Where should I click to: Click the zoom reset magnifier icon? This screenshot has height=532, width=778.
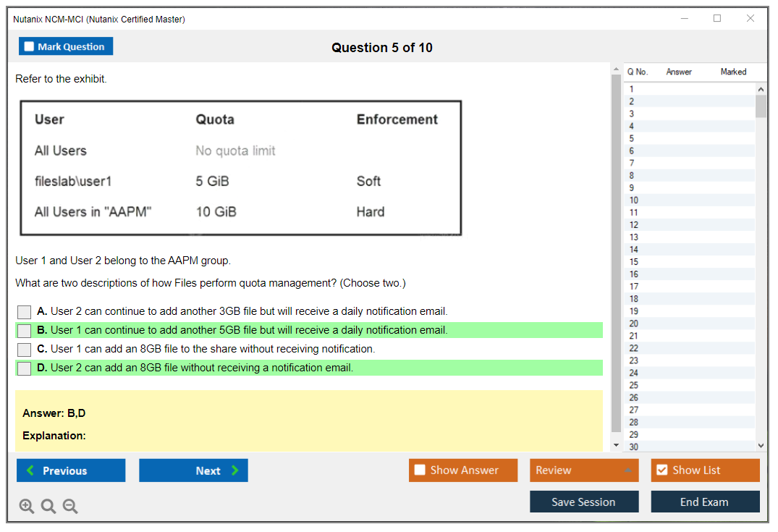tap(48, 507)
